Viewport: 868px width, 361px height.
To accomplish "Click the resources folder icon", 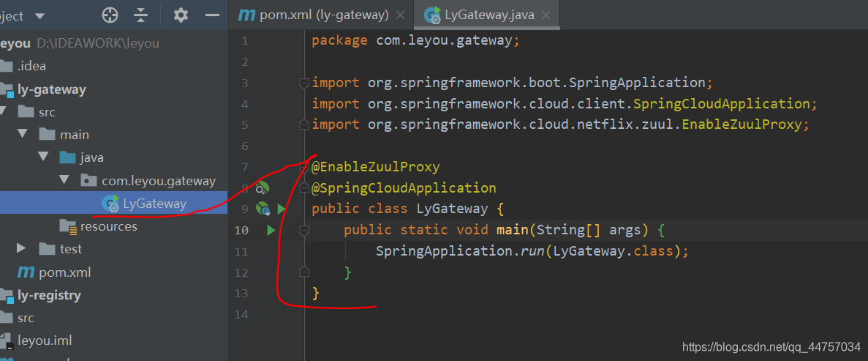I will point(68,226).
